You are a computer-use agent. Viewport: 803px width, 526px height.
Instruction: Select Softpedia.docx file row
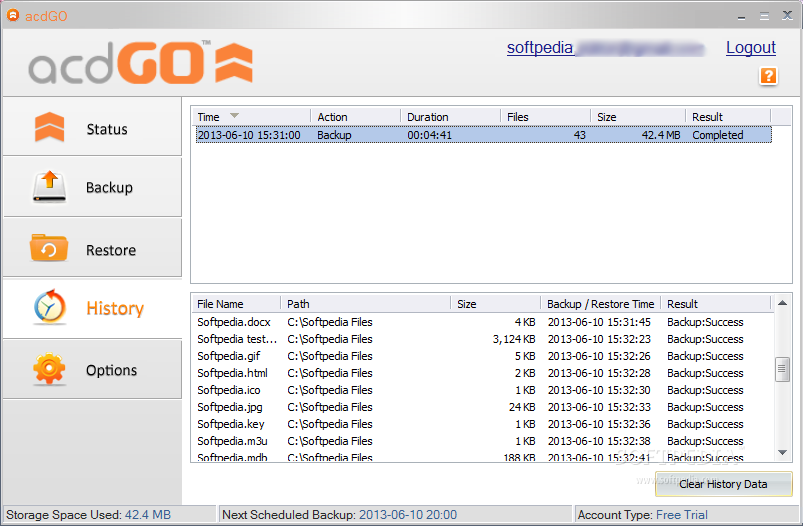point(483,322)
